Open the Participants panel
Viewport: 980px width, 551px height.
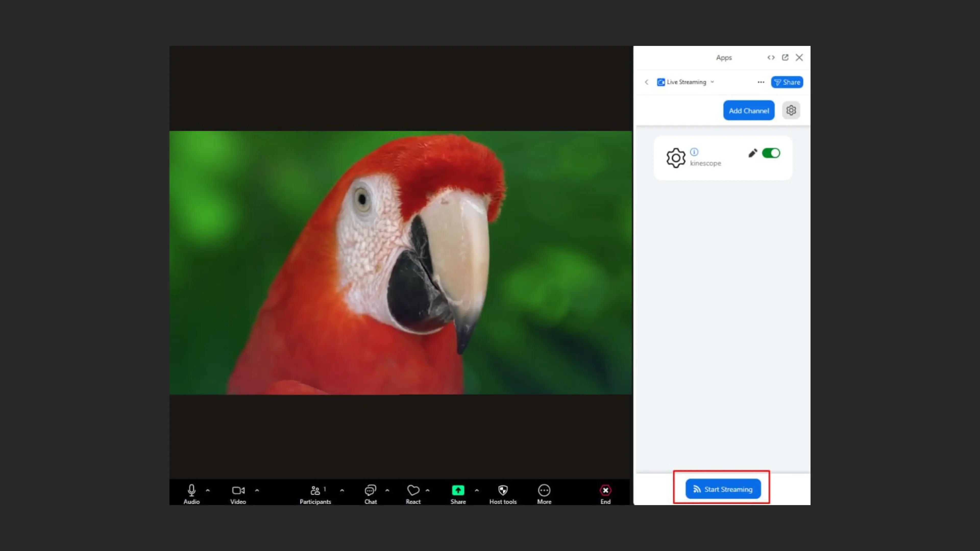pos(315,490)
